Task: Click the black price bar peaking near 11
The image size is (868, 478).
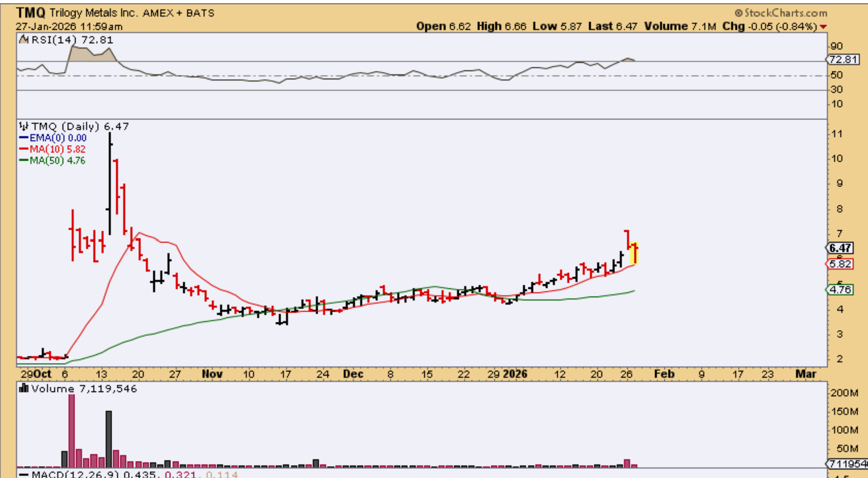Action: (110, 183)
